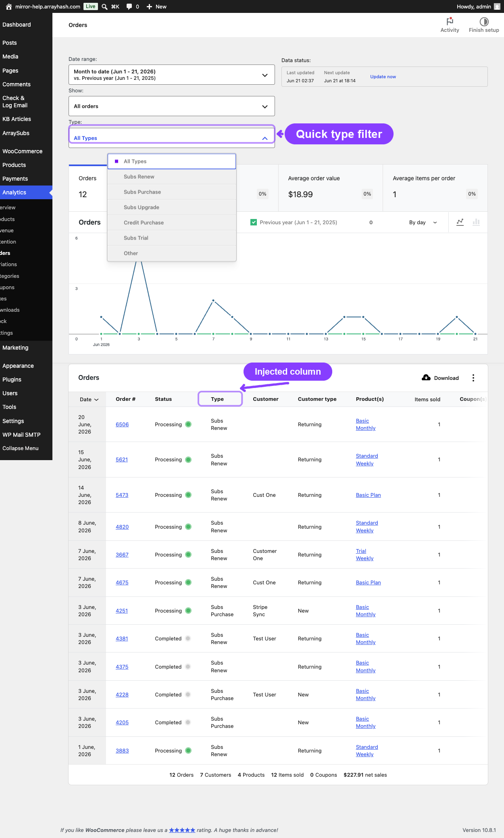This screenshot has width=504, height=838.
Task: Click '$227.91 net sales' summary text
Action: point(365,775)
